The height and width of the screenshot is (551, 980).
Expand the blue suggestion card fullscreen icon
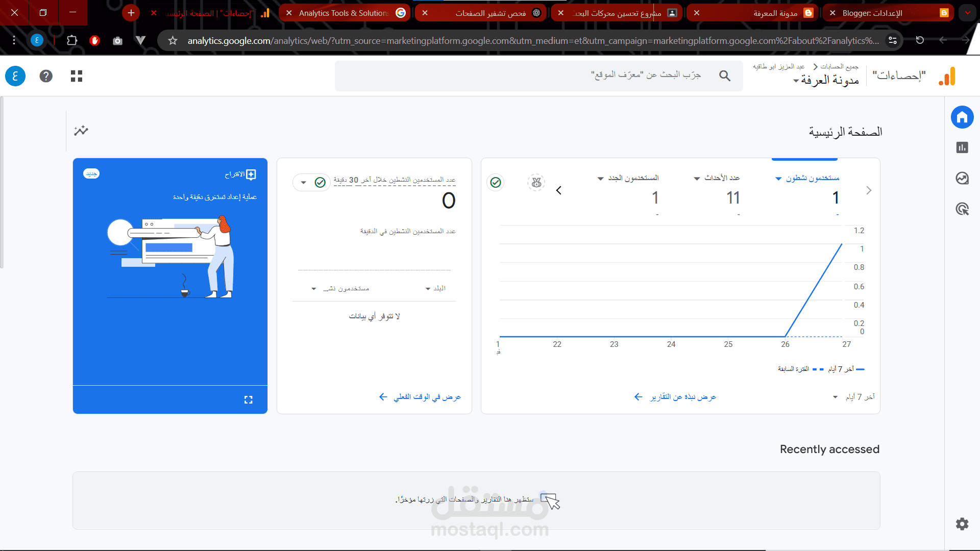(249, 400)
